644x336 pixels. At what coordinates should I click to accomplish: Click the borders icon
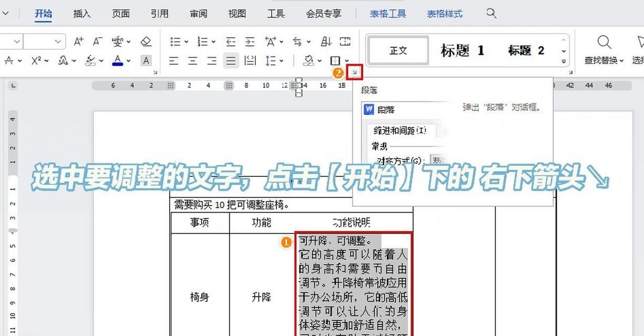(x=336, y=61)
